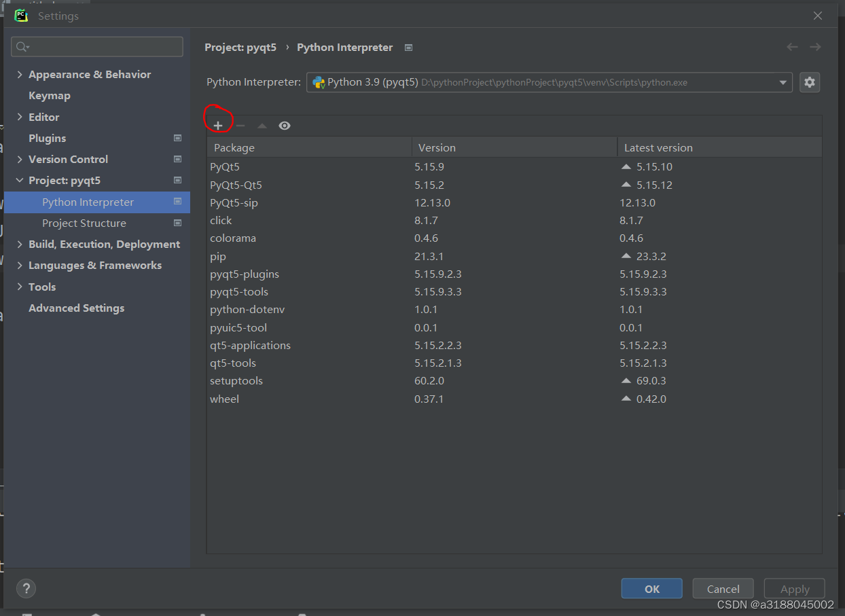The image size is (845, 616).
Task: Click qt5-tools latest version 5.15.2.1.3
Action: (643, 363)
